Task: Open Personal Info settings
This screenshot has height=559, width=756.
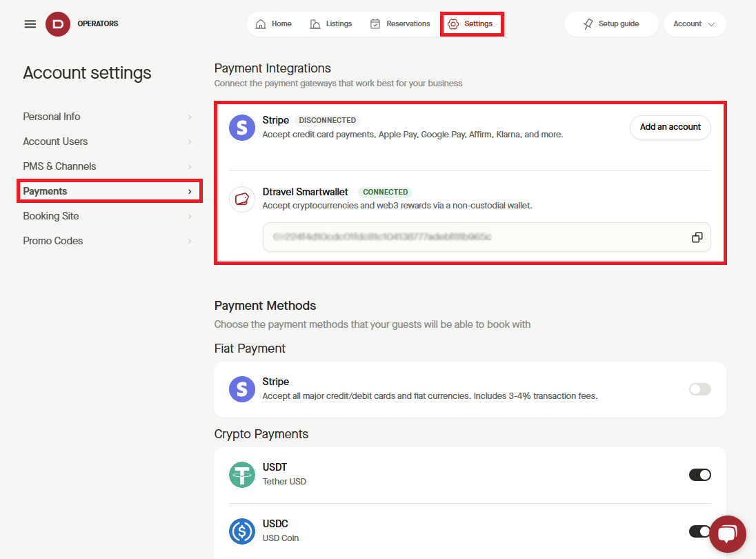Action: pos(107,117)
